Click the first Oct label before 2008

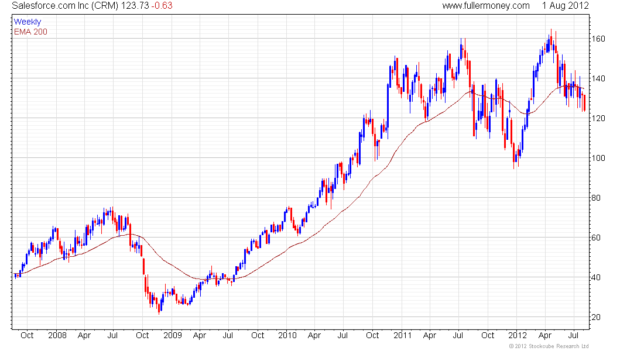[x=27, y=335]
